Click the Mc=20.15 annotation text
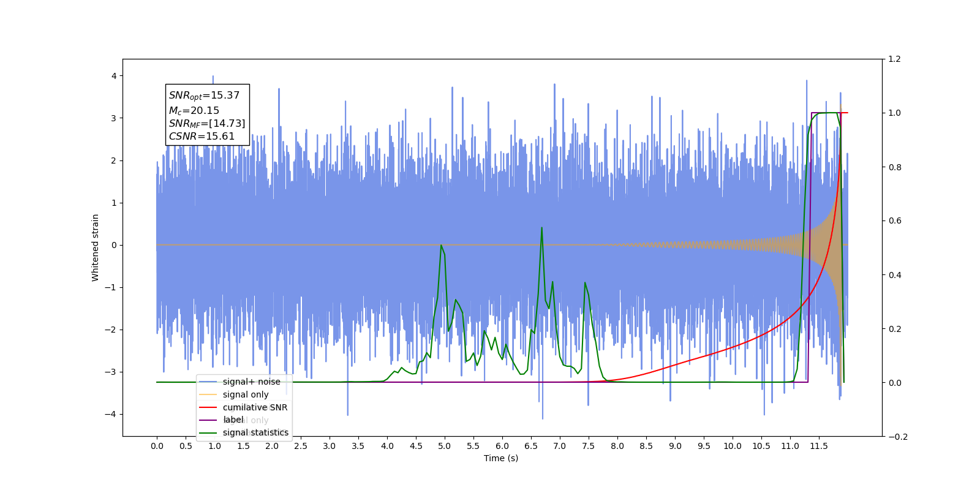Image resolution: width=980 pixels, height=490 pixels. click(x=194, y=110)
